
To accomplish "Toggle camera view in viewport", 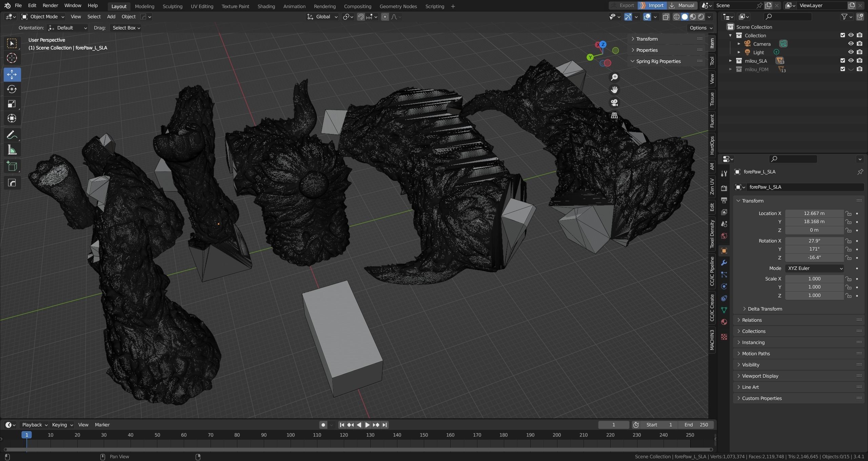I will tap(614, 103).
